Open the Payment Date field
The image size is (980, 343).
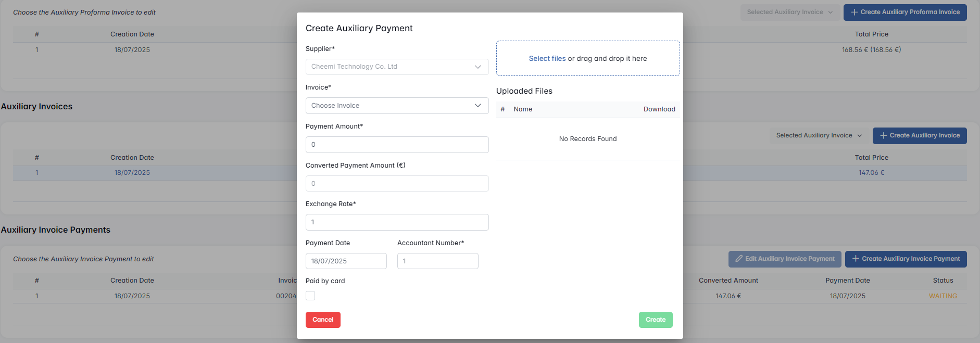tap(346, 261)
